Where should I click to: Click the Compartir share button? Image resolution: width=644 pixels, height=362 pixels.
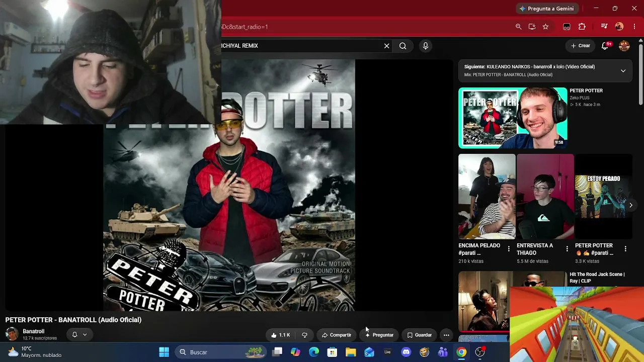[x=337, y=335]
